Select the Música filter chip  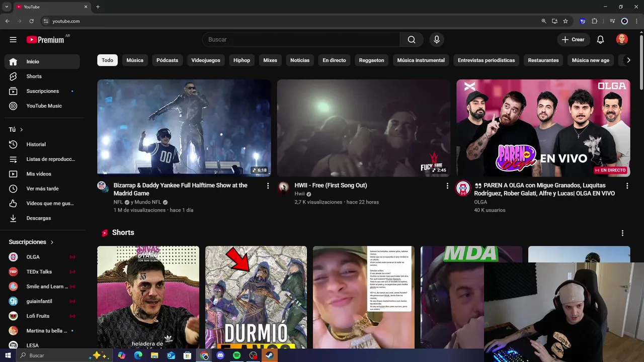[x=135, y=60]
